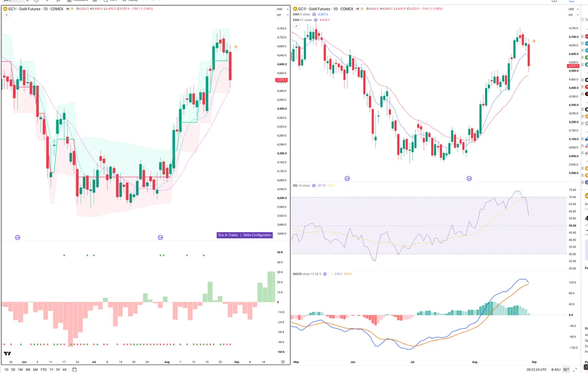Click the Go to date calendar icon
This screenshot has width=588, height=373.
click(x=74, y=370)
